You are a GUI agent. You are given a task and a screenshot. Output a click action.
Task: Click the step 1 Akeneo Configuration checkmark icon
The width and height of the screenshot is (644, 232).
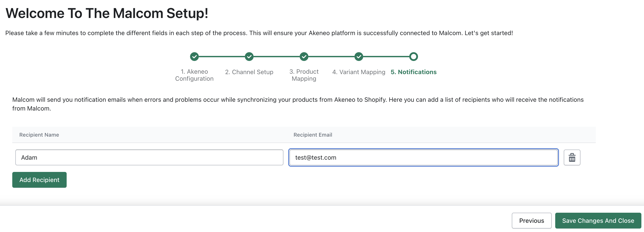click(194, 57)
